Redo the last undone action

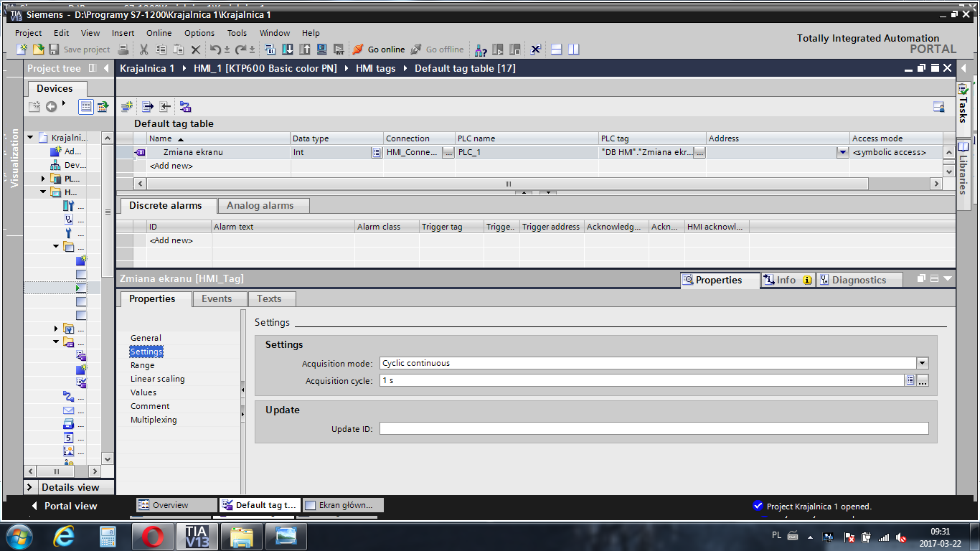(x=242, y=50)
